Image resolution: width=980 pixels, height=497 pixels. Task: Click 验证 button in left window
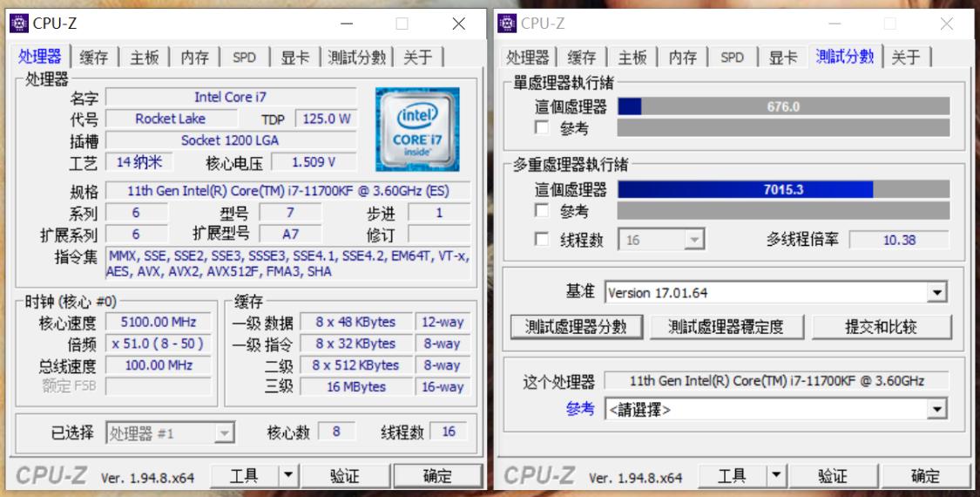(345, 476)
